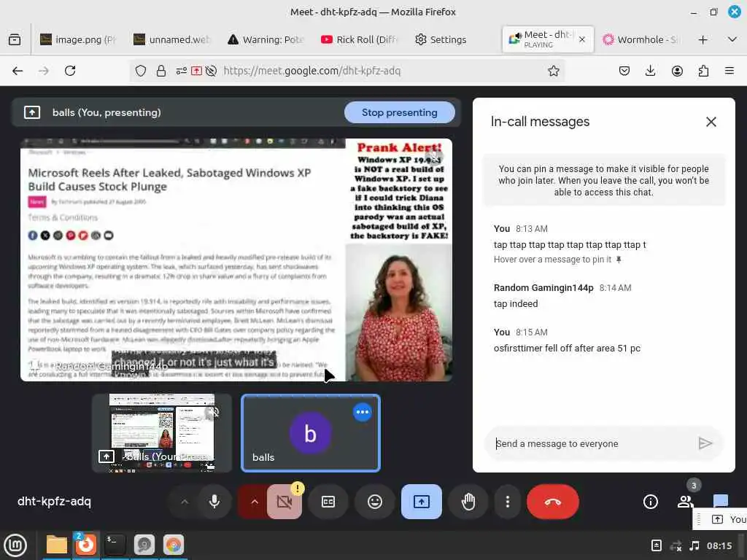Close the In-call messages panel
747x560 pixels.
[x=711, y=122]
